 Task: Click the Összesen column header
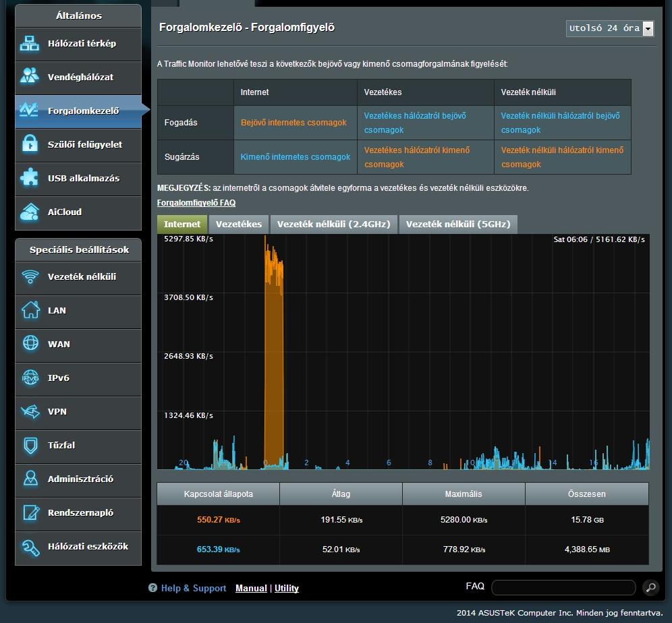tap(587, 494)
